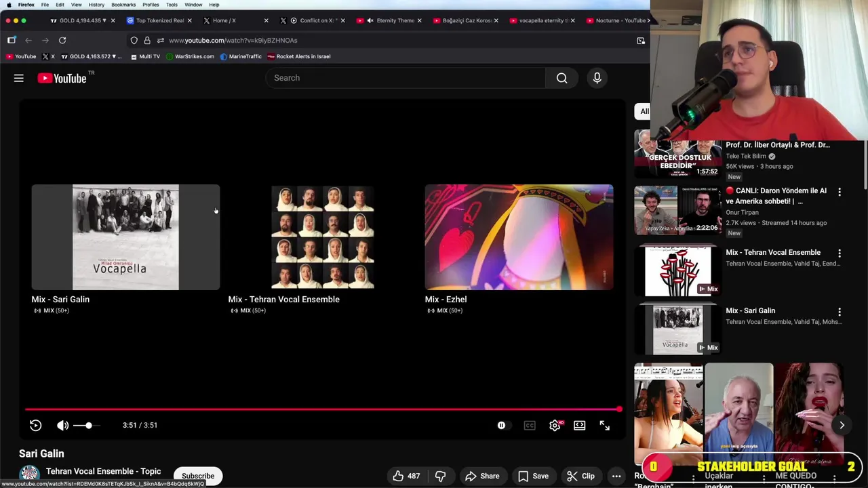Switch to the vocapella eternity tab
The width and height of the screenshot is (868, 488).
(x=543, y=20)
